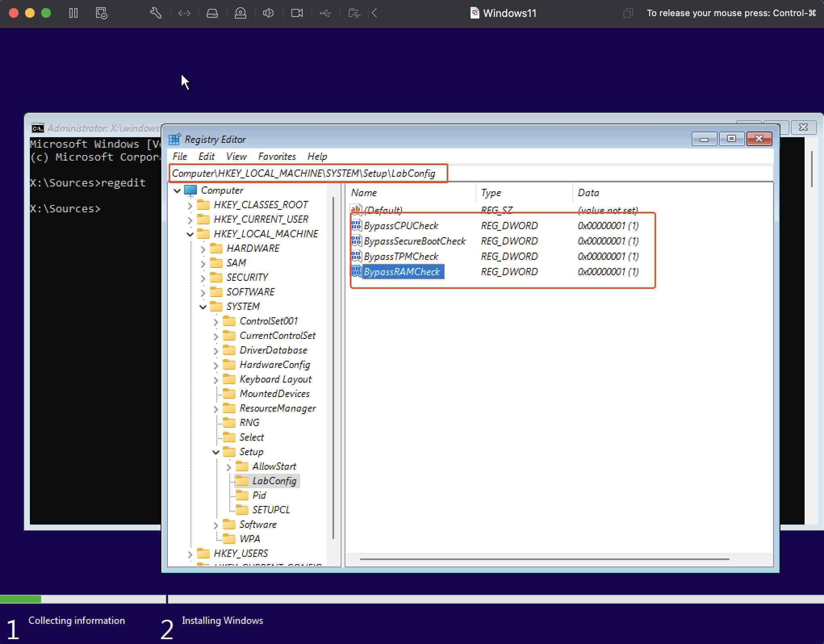This screenshot has height=644, width=824.
Task: Select the BypassTPMCheck registry entry
Action: click(x=399, y=256)
